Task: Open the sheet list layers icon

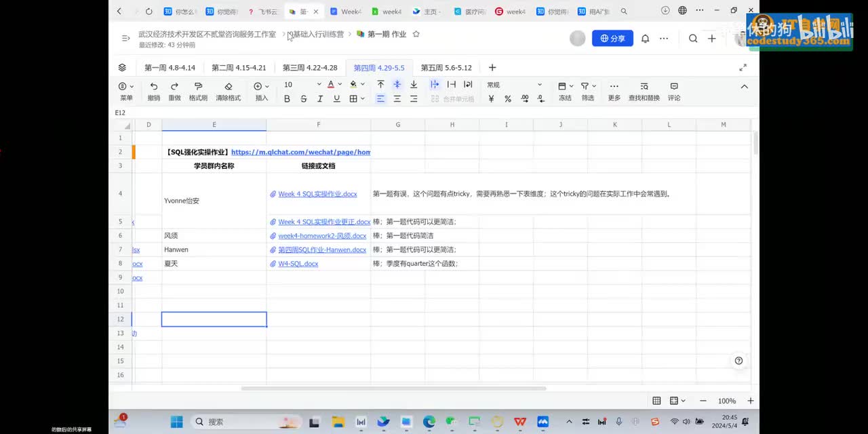Action: 122,67
